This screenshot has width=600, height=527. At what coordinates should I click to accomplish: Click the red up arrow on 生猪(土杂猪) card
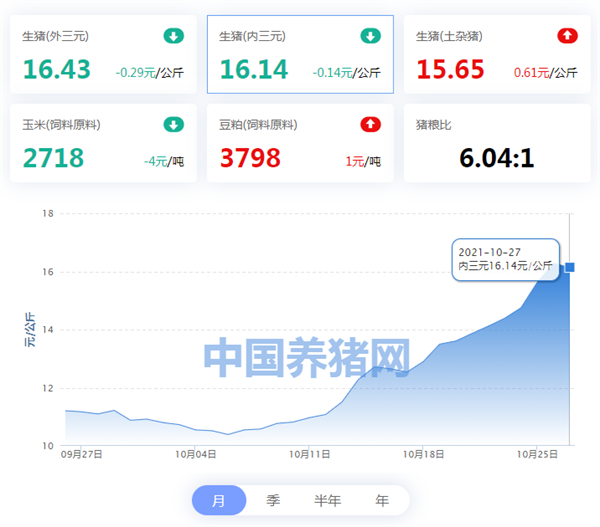pyautogui.click(x=567, y=36)
